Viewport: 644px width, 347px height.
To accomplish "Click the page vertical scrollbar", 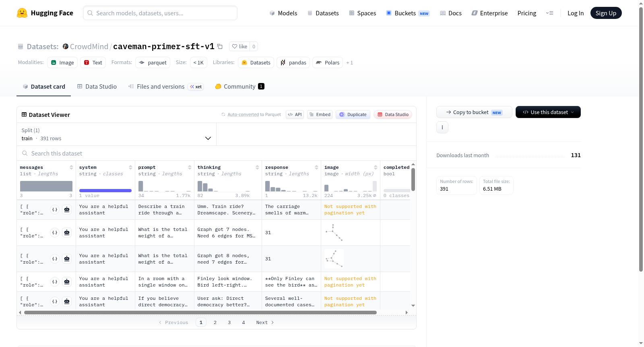I will click(x=641, y=139).
